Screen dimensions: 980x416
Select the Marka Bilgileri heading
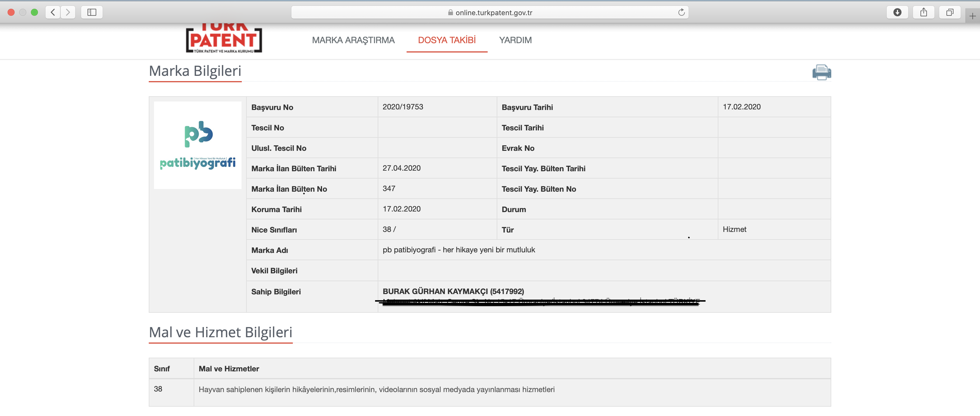pos(195,71)
